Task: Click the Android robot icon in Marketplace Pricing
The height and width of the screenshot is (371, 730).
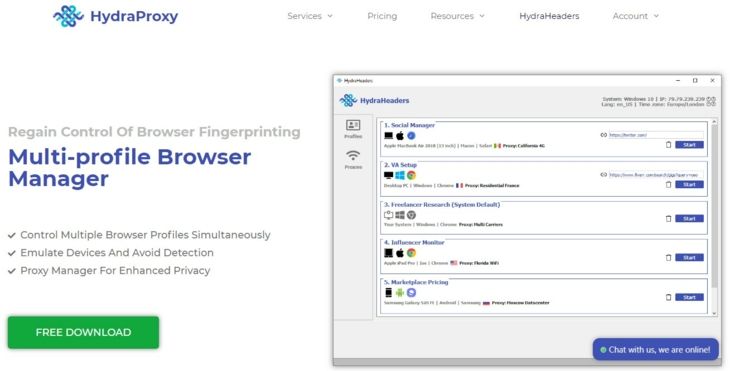Action: 400,293
